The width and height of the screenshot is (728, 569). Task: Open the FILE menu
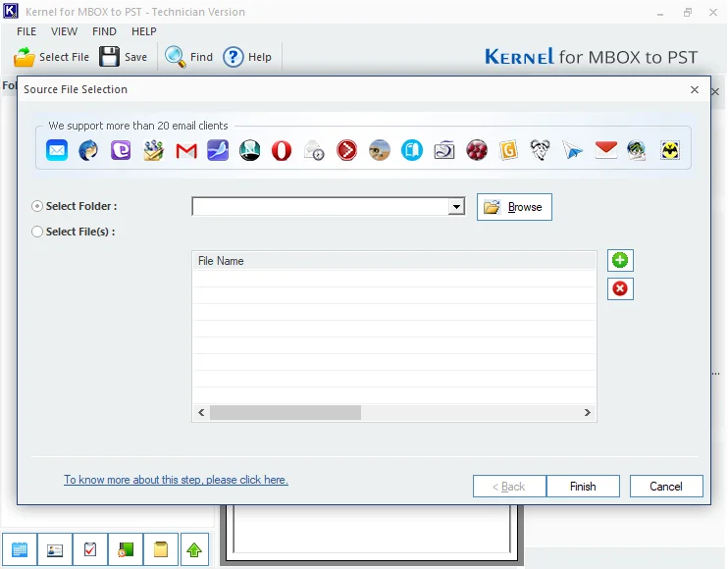point(26,31)
